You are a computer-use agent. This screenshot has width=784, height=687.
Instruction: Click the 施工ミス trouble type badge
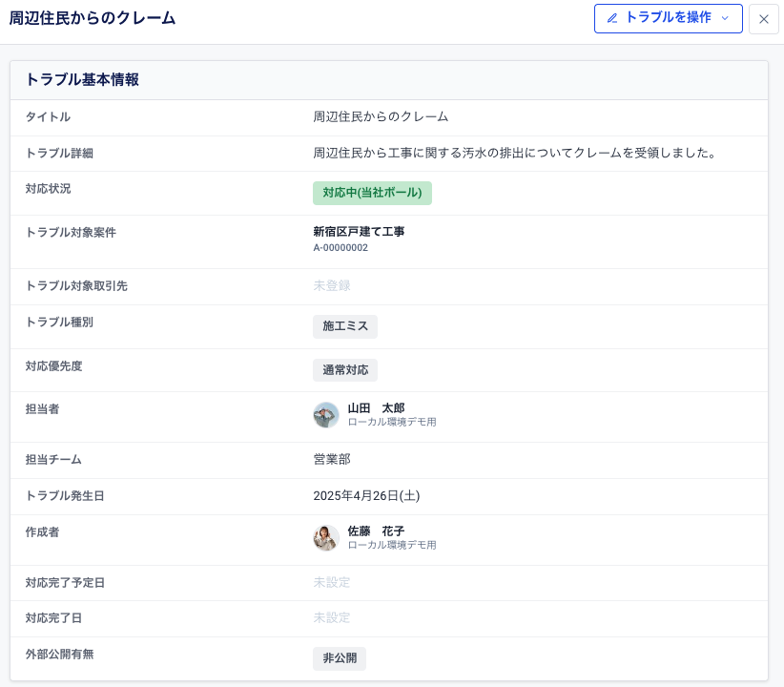[x=344, y=326]
